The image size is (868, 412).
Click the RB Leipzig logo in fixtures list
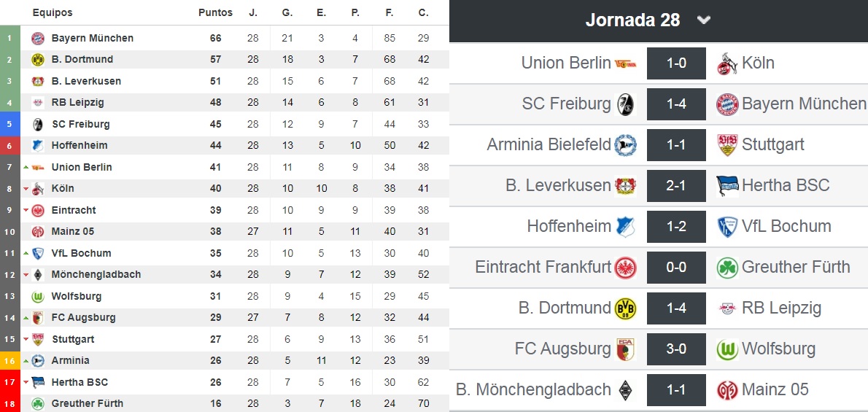[x=727, y=308]
